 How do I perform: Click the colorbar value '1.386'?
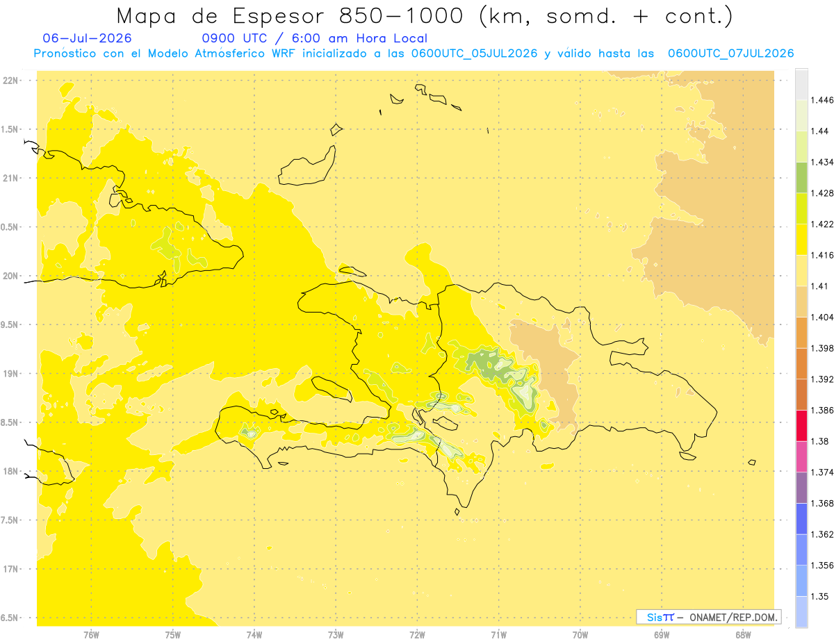[x=821, y=411]
